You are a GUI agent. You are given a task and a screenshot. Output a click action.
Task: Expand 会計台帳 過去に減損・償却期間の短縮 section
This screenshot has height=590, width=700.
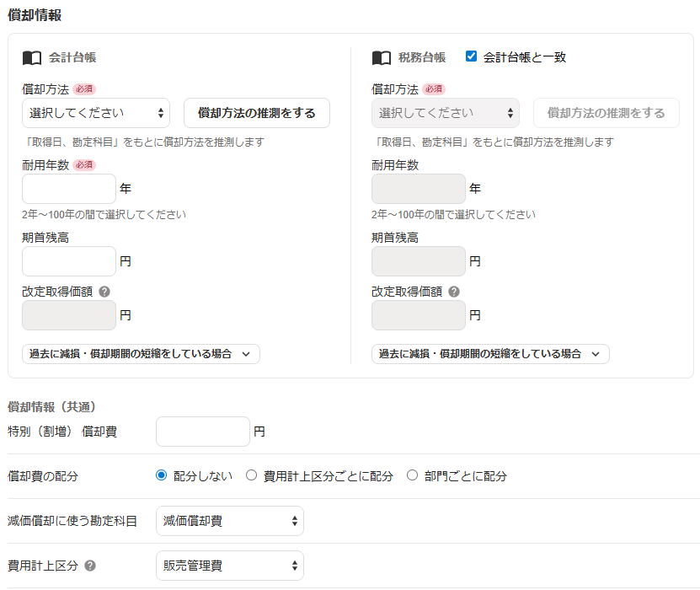point(141,354)
